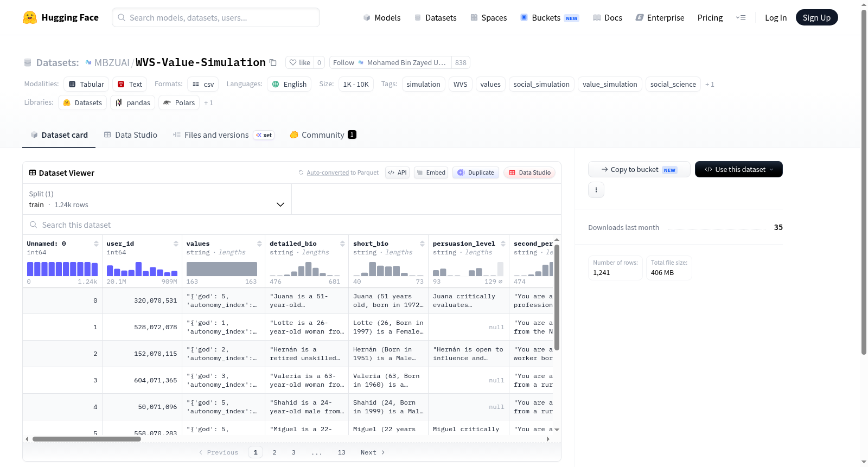Switch to Files and versions tab

224,135
